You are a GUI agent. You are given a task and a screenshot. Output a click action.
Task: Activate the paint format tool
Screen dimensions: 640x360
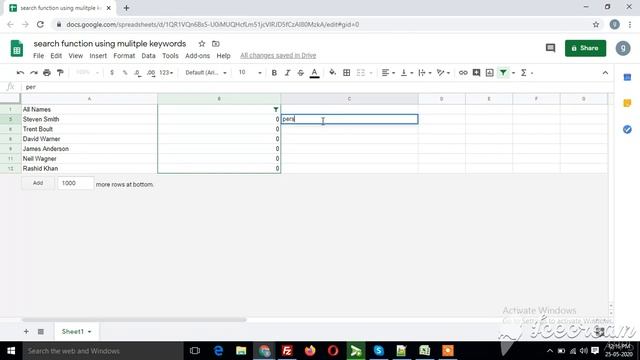coord(60,73)
